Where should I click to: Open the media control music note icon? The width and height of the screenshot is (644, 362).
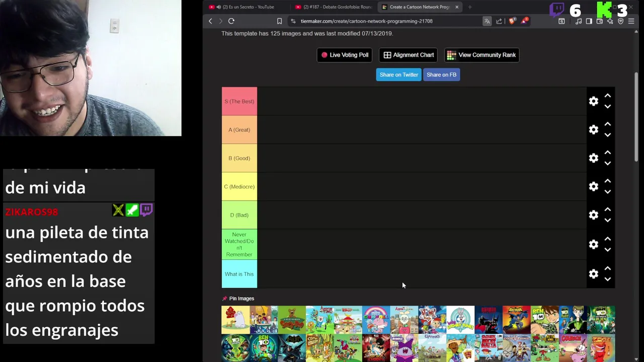pyautogui.click(x=579, y=21)
